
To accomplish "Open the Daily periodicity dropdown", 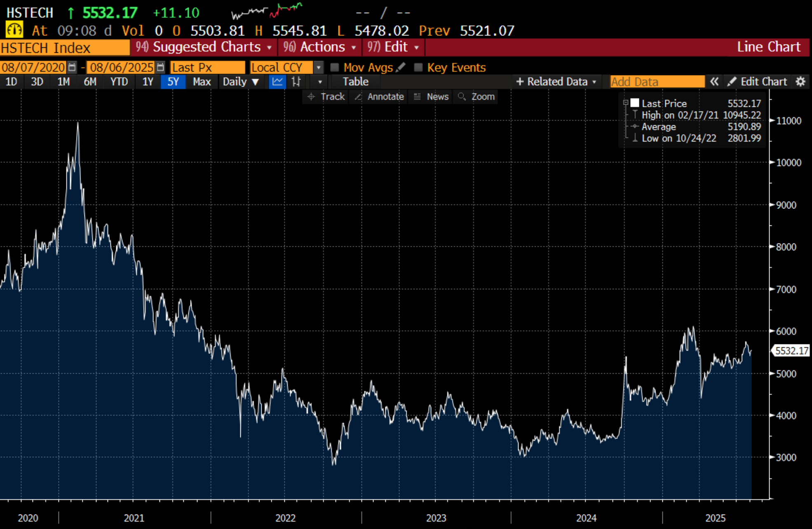I will (x=241, y=82).
